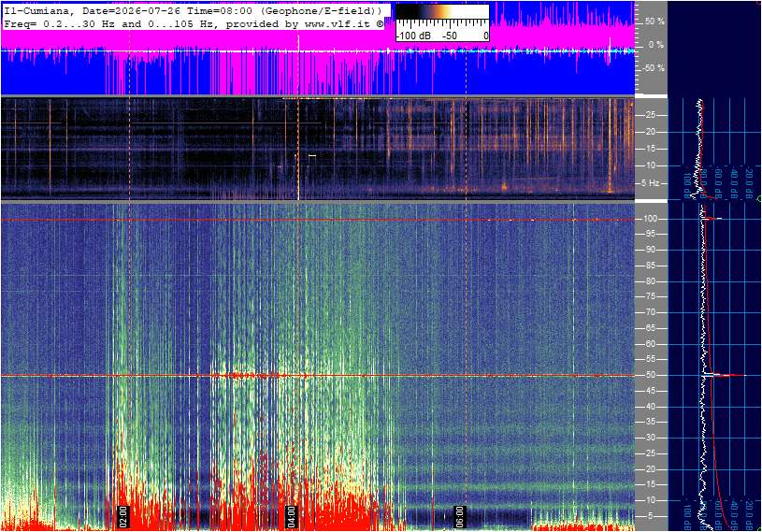Click the '0 %' amplitude label
Image resolution: width=762 pixels, height=532 pixels.
pyautogui.click(x=656, y=45)
